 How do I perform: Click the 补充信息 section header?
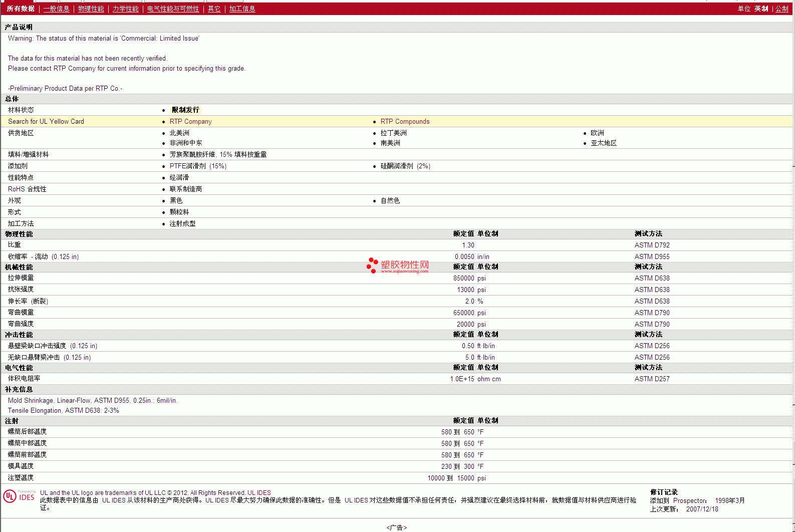point(19,390)
